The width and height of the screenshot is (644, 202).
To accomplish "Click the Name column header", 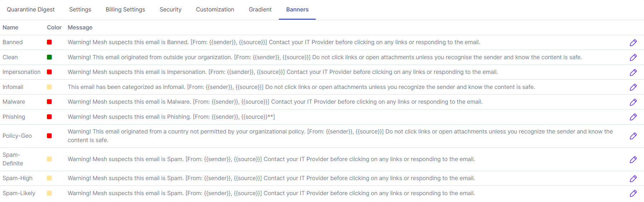I will (x=10, y=28).
